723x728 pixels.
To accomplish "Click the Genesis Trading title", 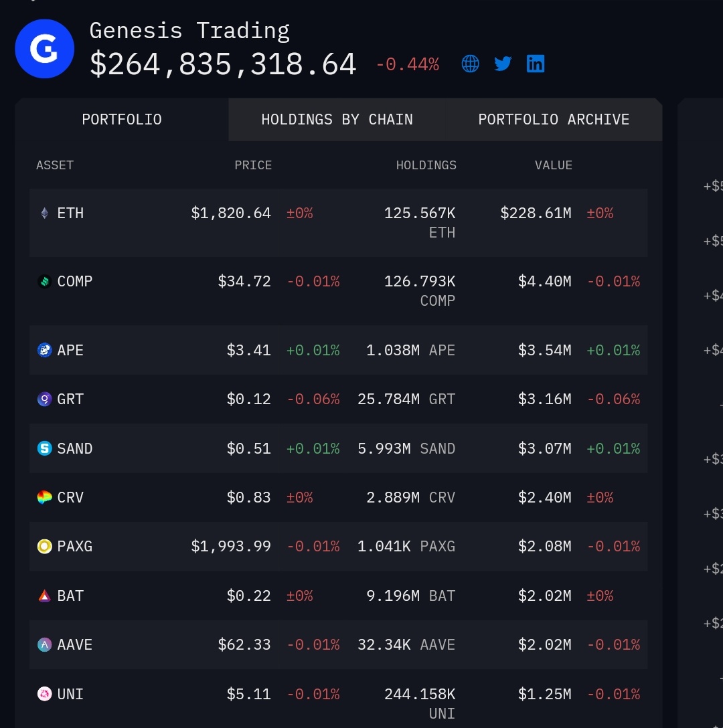I will pyautogui.click(x=189, y=31).
